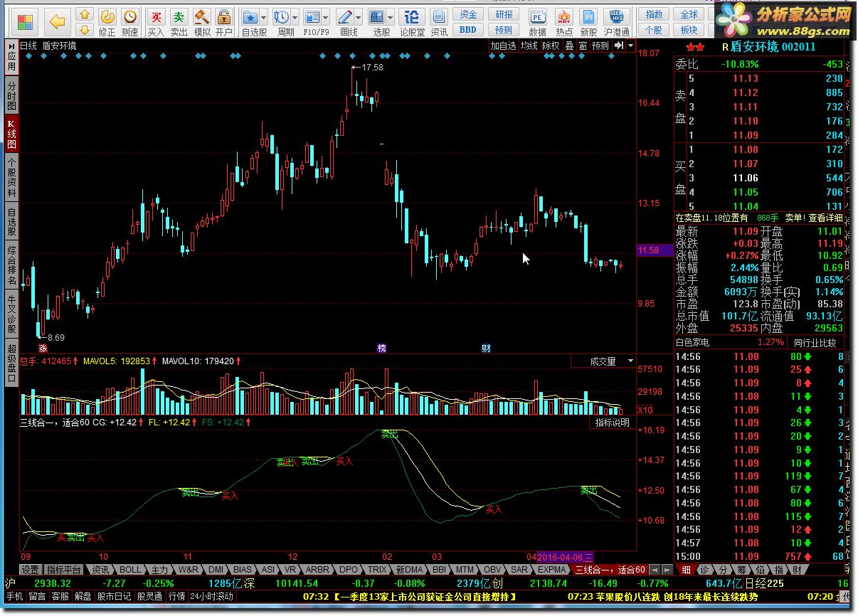This screenshot has height=616, width=858.
Task: Open the 测速 speed test tool
Action: [x=130, y=22]
